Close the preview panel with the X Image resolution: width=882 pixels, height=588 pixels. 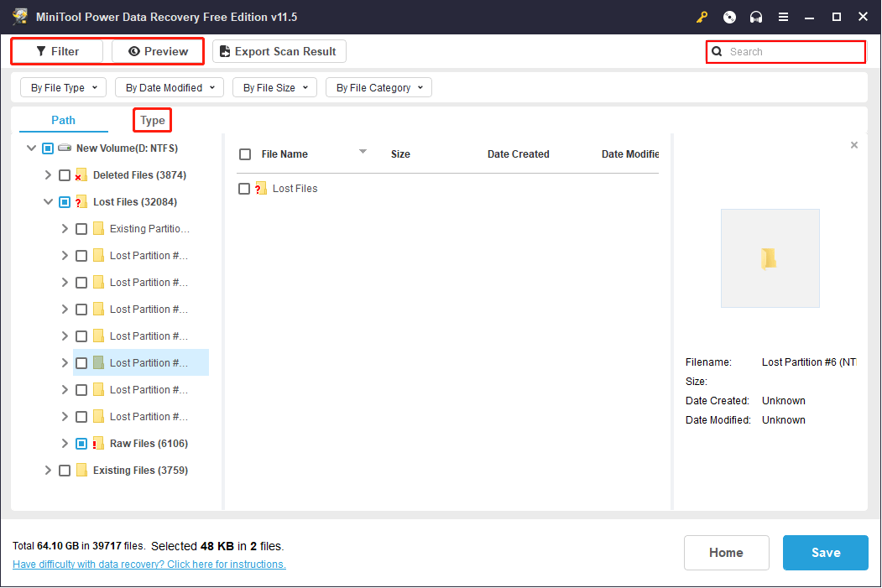(x=853, y=145)
